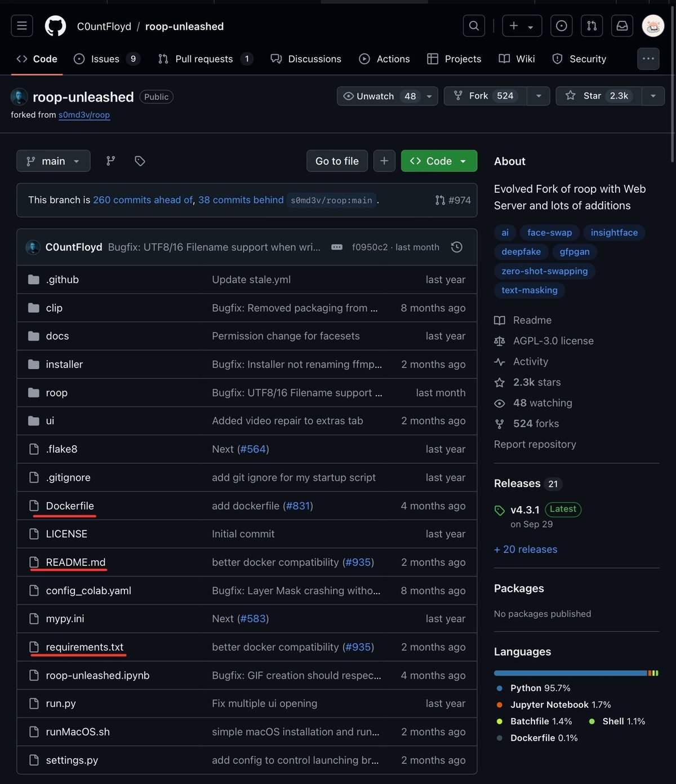The width and height of the screenshot is (676, 784).
Task: Expand the green Code dropdown
Action: pos(439,161)
